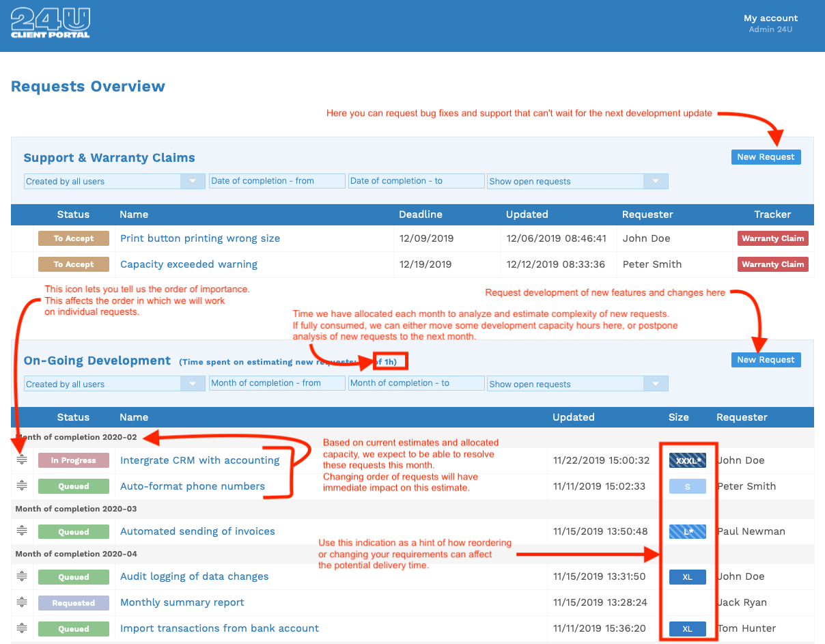Click requester Jack Ryan
Viewport: 825px width, 644px height.
point(742,602)
